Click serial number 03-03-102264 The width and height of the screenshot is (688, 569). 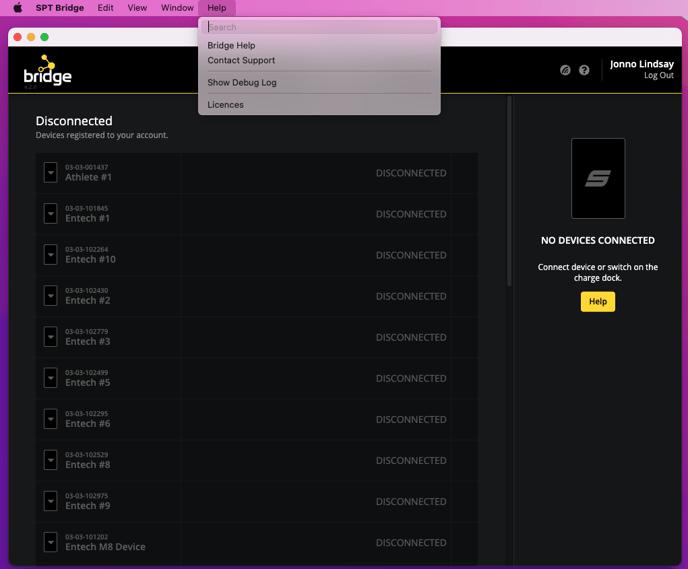point(86,249)
